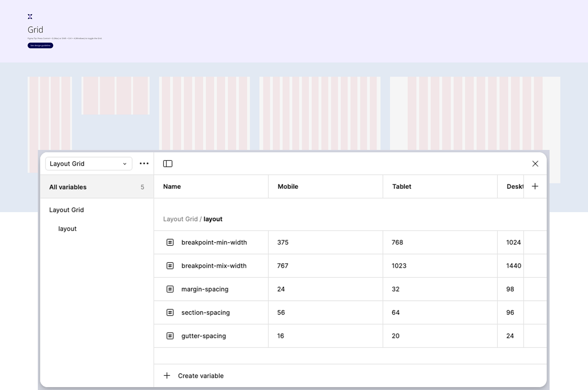Viewport: 588px width, 390px height.
Task: Select All variables in sidebar
Action: point(97,187)
